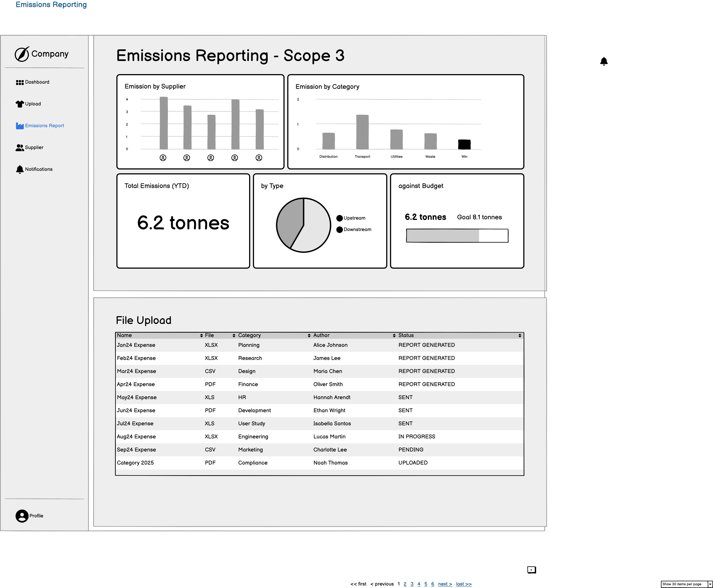Toggle Upstream legend dot in pie chart

coord(339,218)
